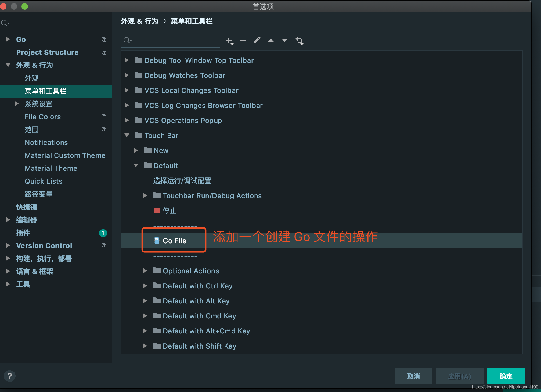
Task: Open the 插件 settings page
Action: click(x=23, y=233)
